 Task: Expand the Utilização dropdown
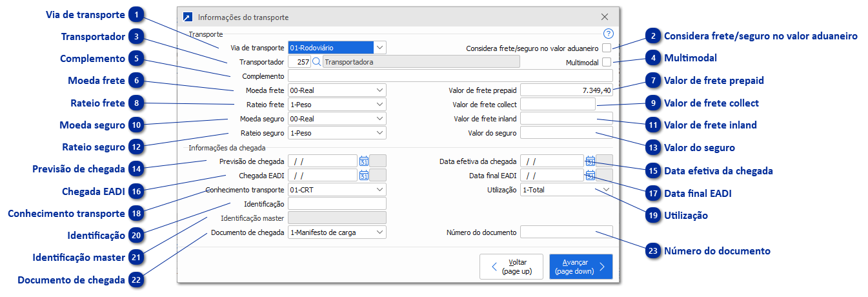(605, 190)
